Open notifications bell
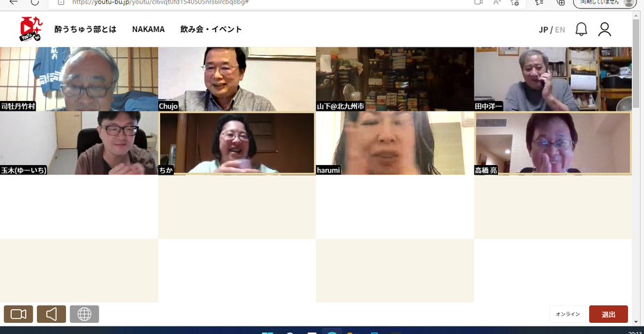The height and width of the screenshot is (334, 644). click(581, 29)
